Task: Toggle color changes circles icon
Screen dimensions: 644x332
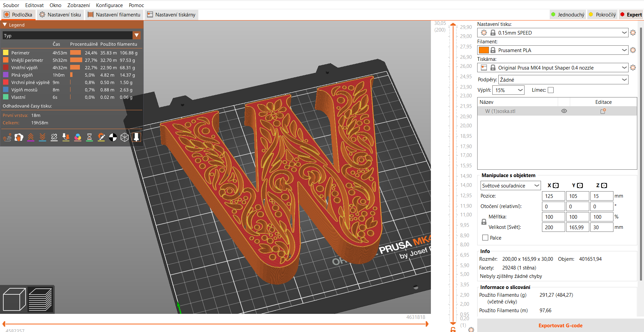Action: pyautogui.click(x=78, y=137)
